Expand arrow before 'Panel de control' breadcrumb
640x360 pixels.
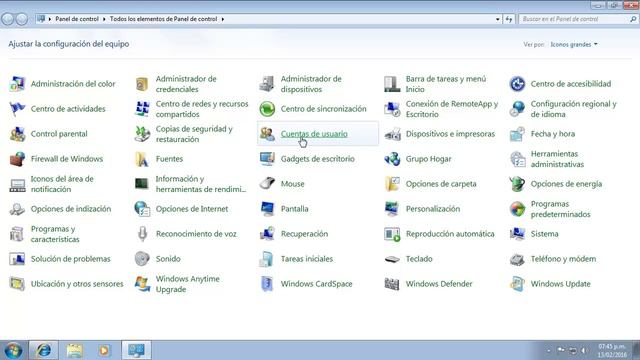(50, 19)
